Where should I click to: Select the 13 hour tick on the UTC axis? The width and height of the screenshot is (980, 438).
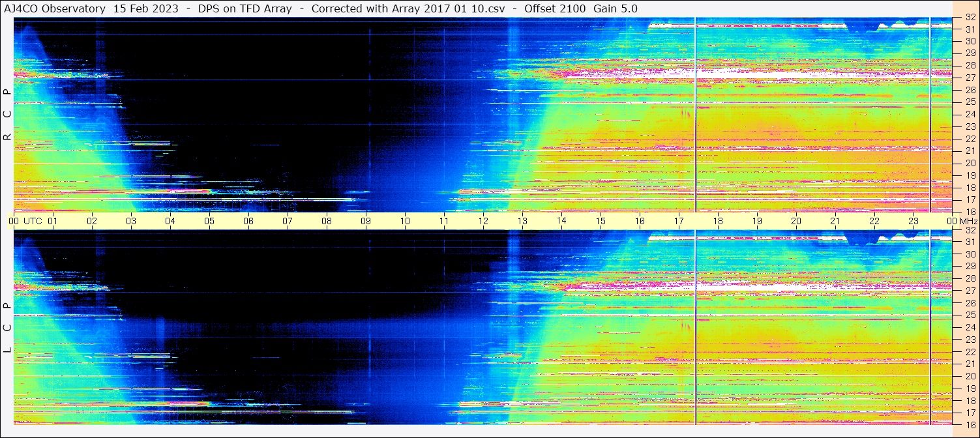point(522,221)
